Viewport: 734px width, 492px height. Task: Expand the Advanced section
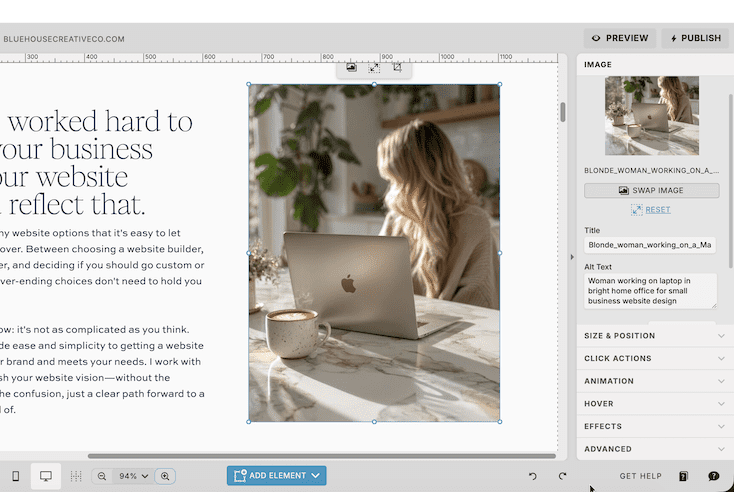click(655, 449)
